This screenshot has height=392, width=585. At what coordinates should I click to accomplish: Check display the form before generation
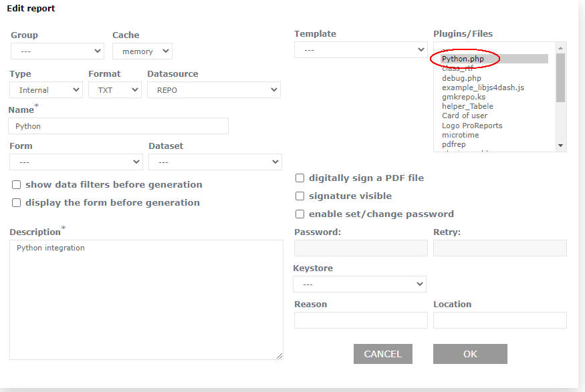17,203
